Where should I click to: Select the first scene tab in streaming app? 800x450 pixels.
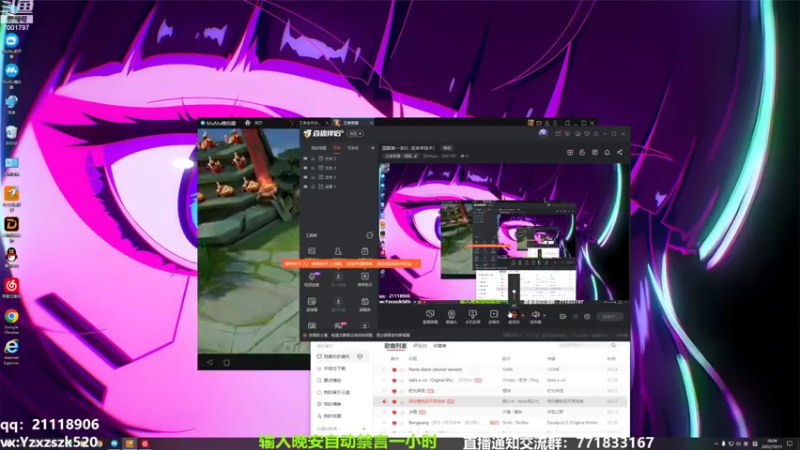[319, 148]
